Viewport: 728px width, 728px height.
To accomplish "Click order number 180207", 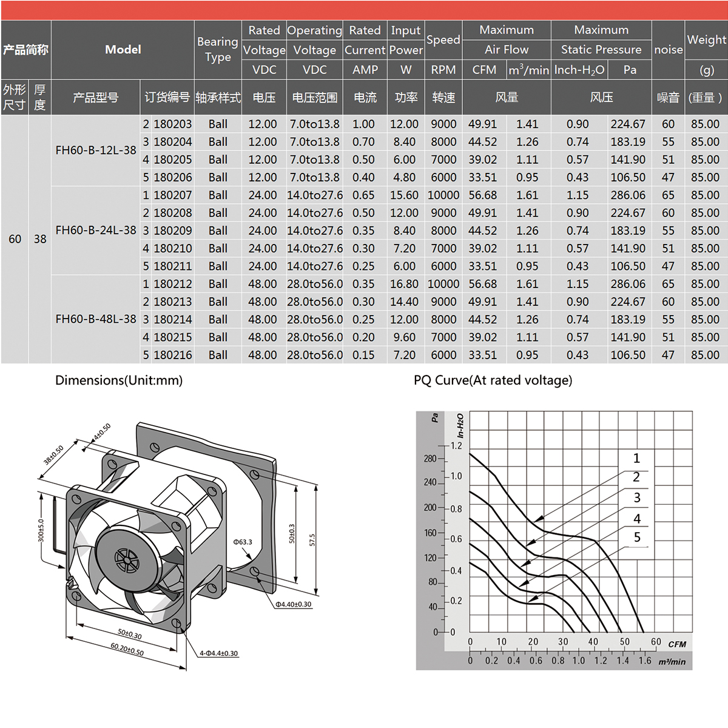I will coord(173,195).
